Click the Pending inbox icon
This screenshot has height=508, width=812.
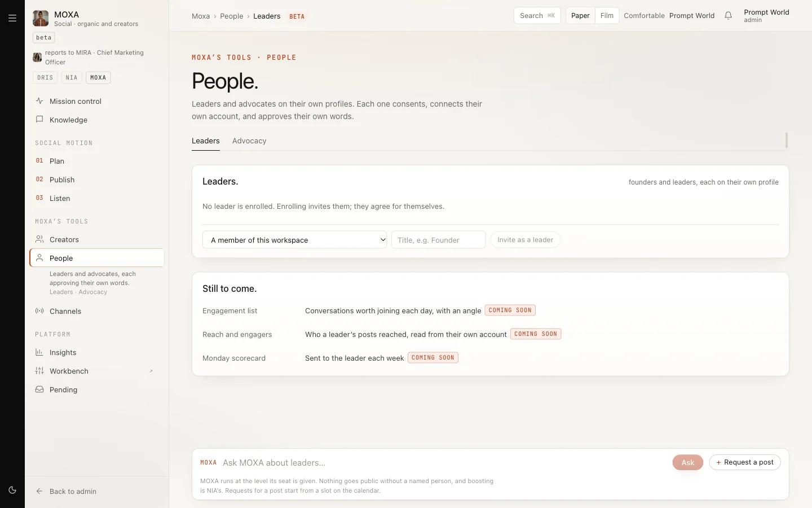point(39,389)
